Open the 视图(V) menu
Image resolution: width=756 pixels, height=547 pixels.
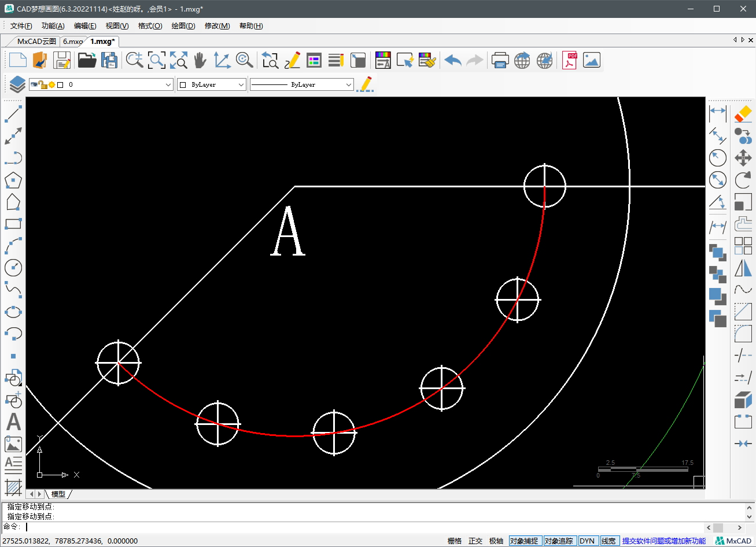tap(117, 26)
